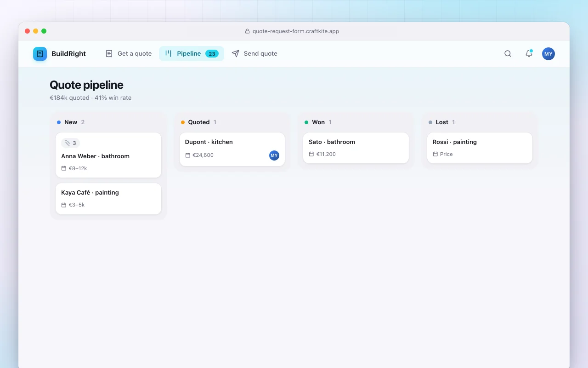The image size is (588, 368).
Task: Click the Quoted column header
Action: coord(199,122)
